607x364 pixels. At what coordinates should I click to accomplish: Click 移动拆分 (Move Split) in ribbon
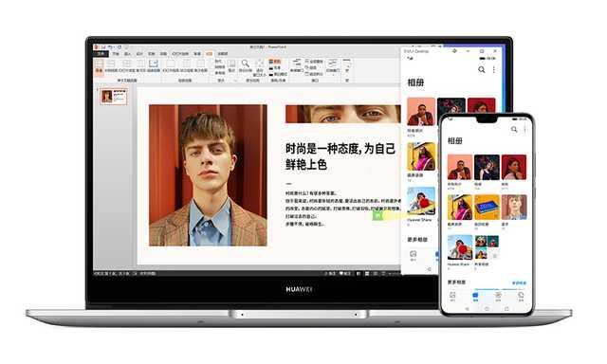314,74
